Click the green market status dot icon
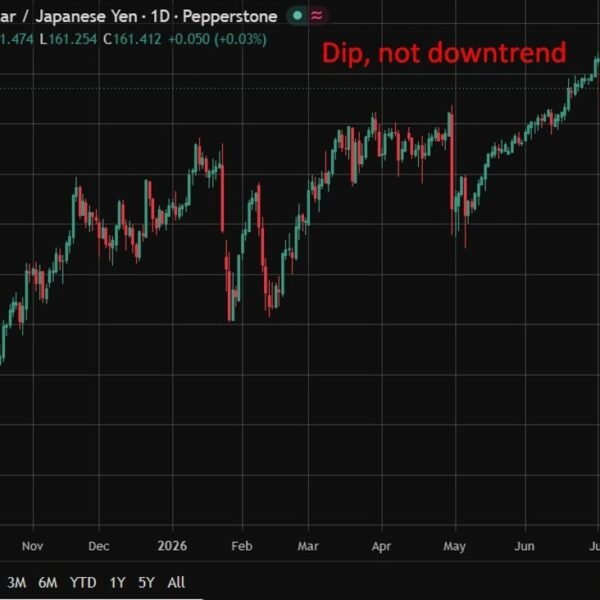 (x=297, y=16)
